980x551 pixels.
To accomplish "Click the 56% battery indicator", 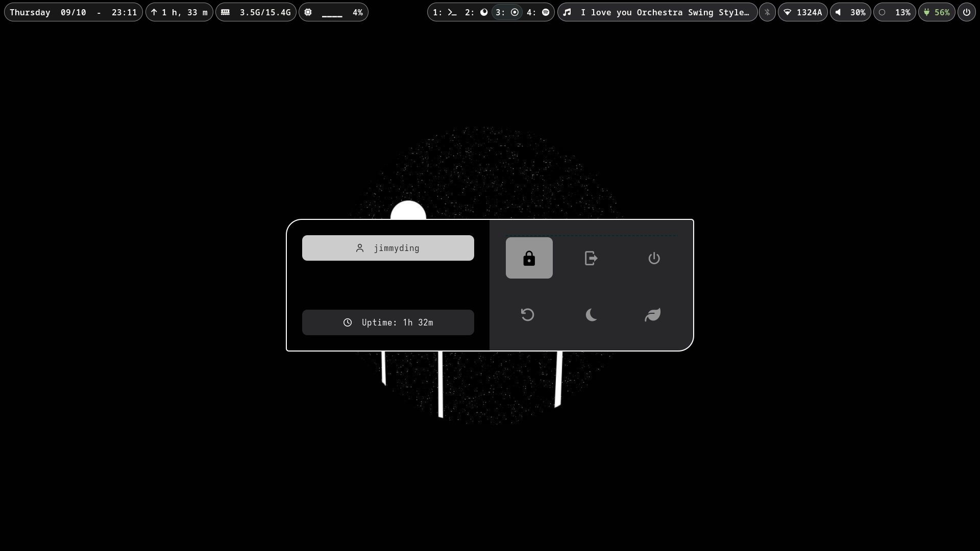I will tap(937, 12).
